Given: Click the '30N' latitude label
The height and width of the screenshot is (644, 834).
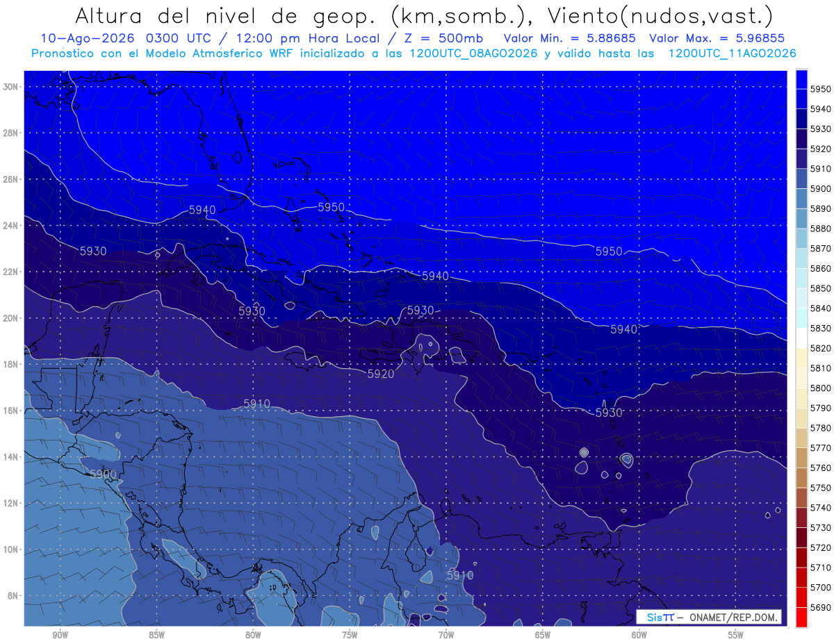Looking at the screenshot, I should [11, 87].
